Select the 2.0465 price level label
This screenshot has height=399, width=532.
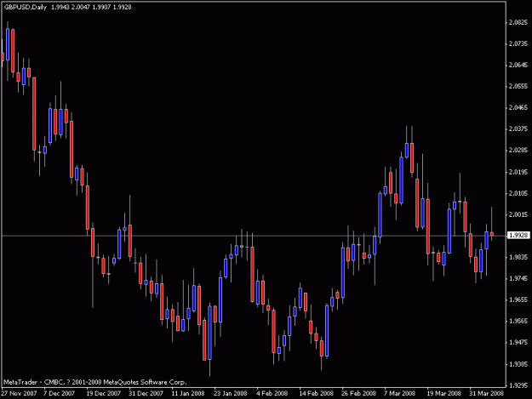pyautogui.click(x=518, y=107)
